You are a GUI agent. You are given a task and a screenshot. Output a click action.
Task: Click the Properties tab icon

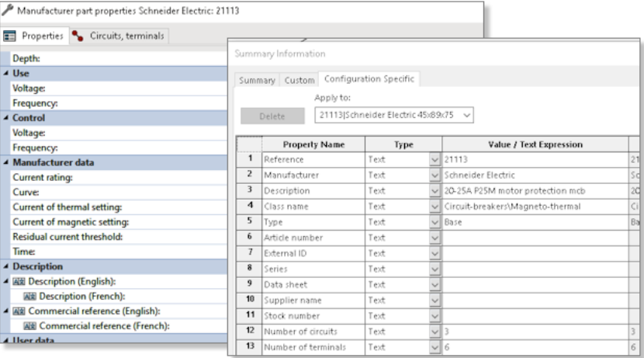[9, 36]
